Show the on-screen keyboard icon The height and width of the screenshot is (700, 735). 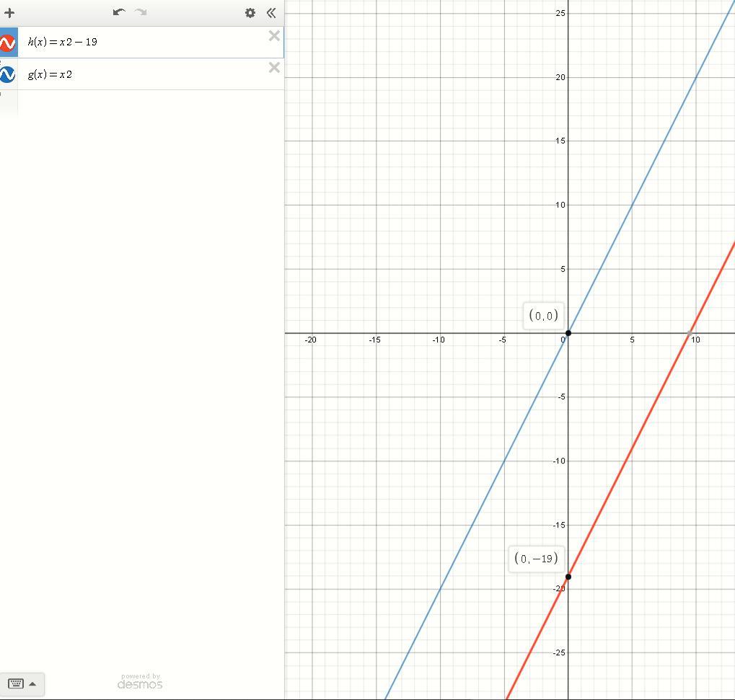point(15,683)
